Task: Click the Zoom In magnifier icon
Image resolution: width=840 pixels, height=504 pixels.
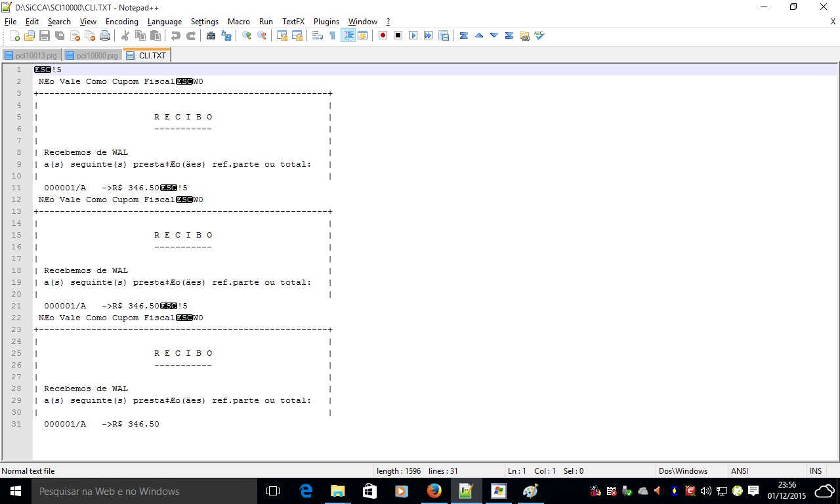Action: tap(247, 35)
